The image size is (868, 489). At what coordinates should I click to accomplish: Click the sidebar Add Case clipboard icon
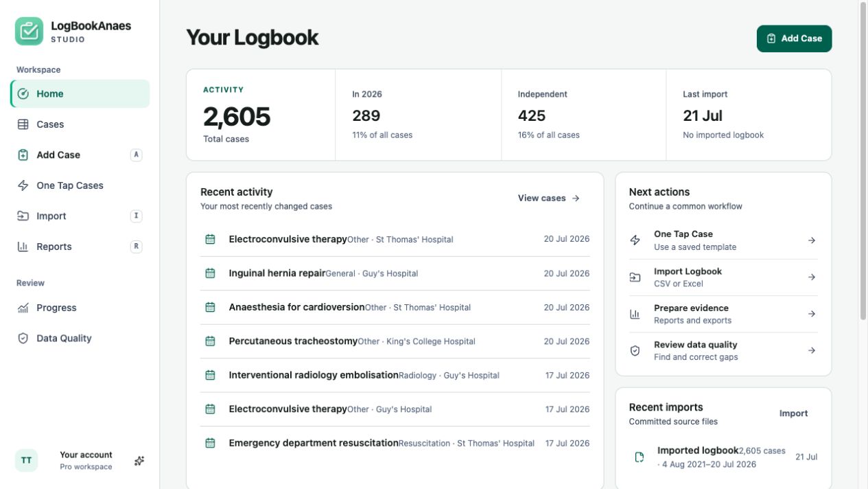(x=23, y=155)
